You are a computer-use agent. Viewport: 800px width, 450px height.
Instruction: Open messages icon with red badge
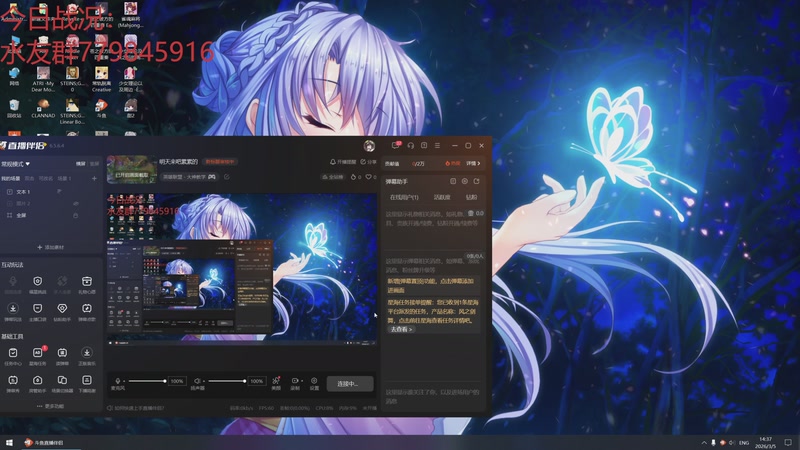pyautogui.click(x=396, y=145)
